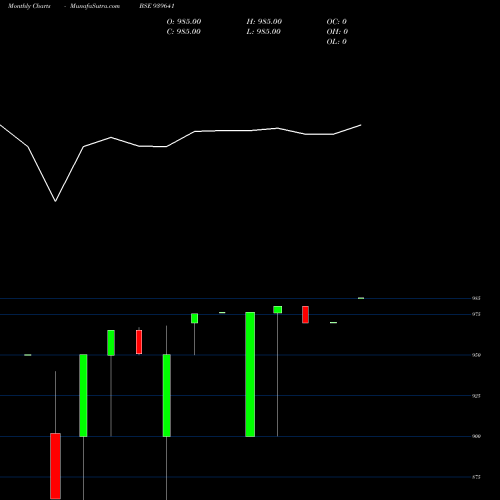Click the "Monthly Charts" title text
Image resolution: width=500 pixels, height=500 pixels.
click(29, 6)
